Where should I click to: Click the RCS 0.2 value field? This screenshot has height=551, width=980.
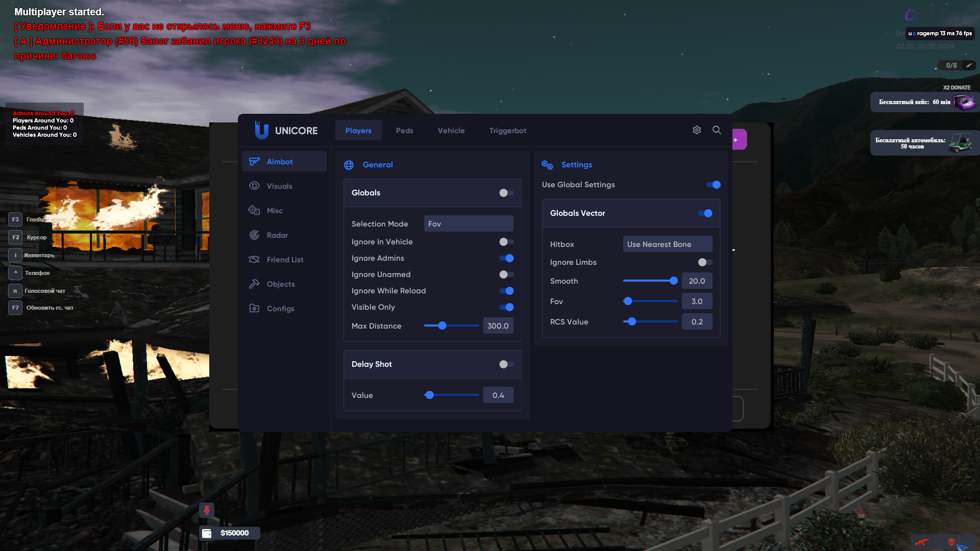coord(697,321)
